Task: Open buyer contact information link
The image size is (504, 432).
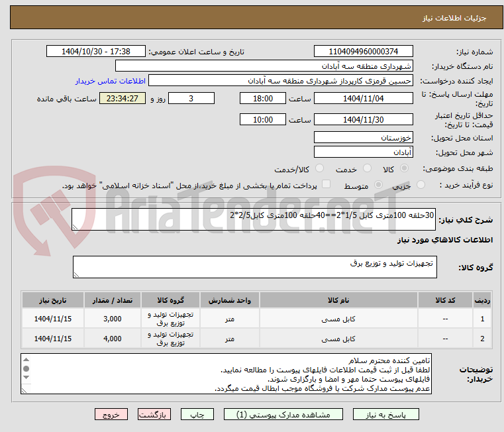Action: tap(110, 81)
